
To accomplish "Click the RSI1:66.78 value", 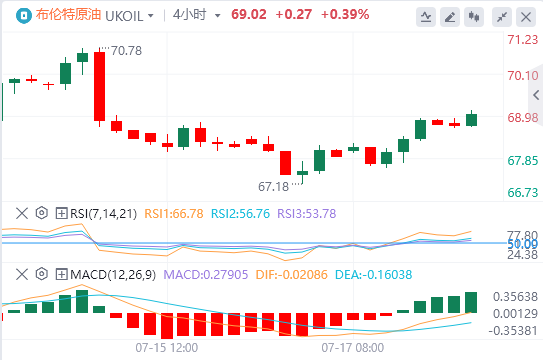I will point(174,214).
